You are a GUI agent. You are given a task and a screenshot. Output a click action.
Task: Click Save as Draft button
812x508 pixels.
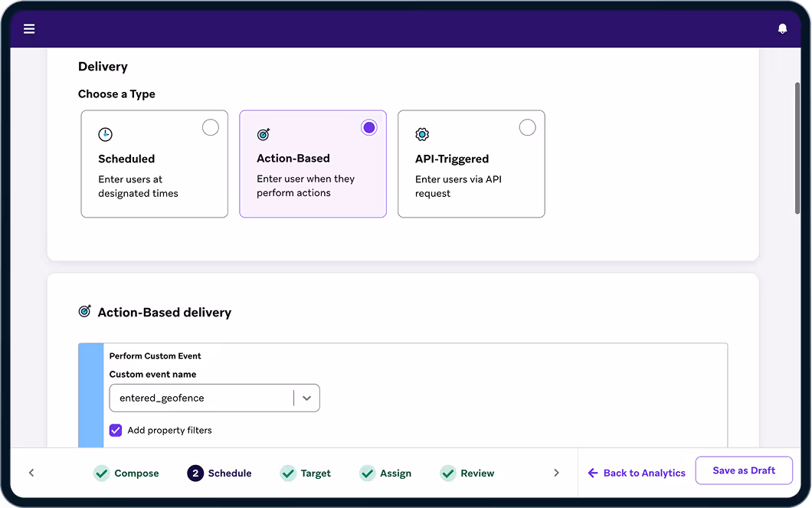tap(744, 470)
